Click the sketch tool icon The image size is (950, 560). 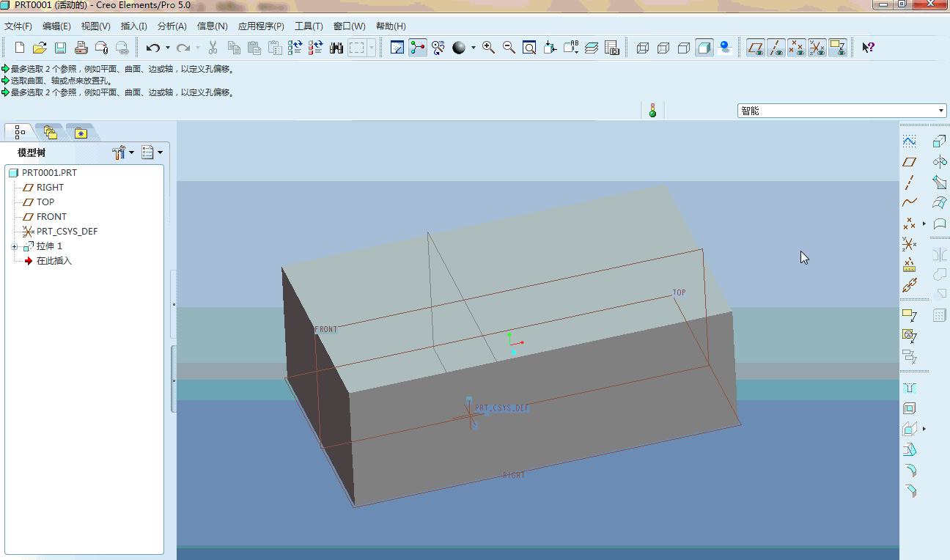click(909, 141)
